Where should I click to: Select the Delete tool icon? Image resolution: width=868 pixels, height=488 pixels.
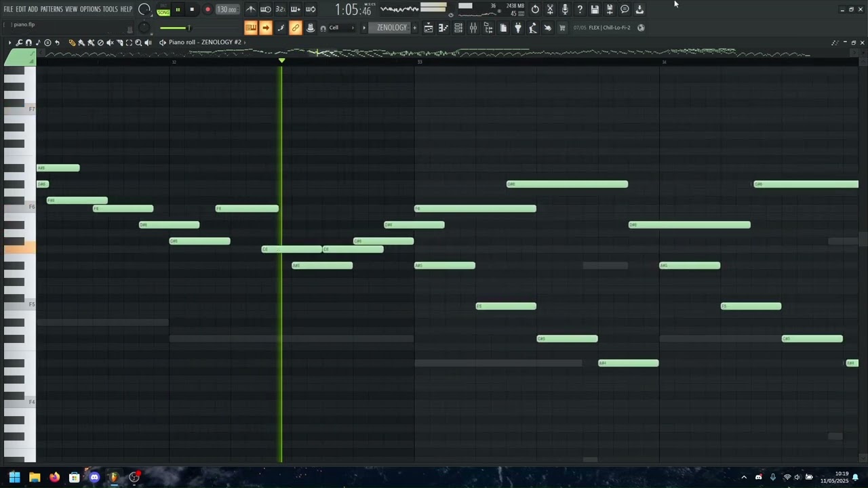(x=100, y=43)
